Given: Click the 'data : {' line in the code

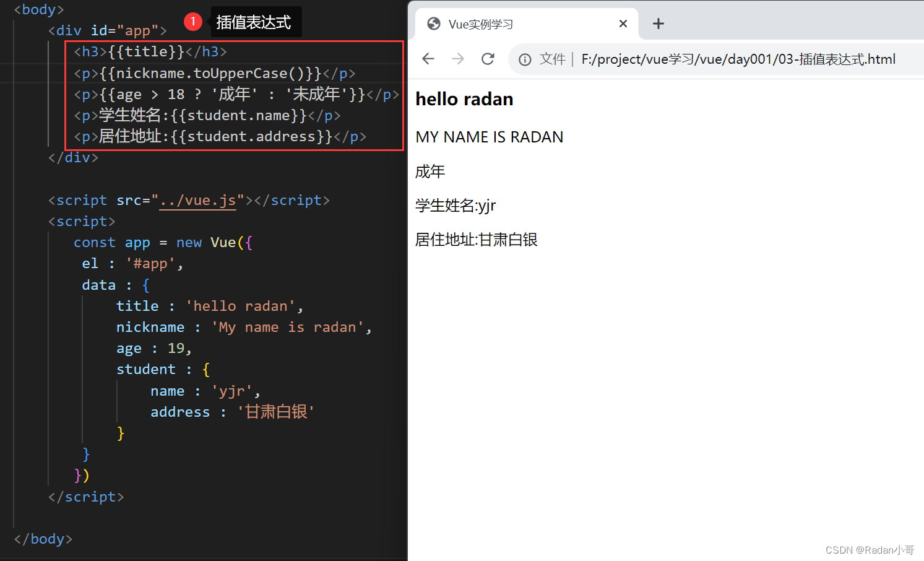Looking at the screenshot, I should [x=116, y=285].
